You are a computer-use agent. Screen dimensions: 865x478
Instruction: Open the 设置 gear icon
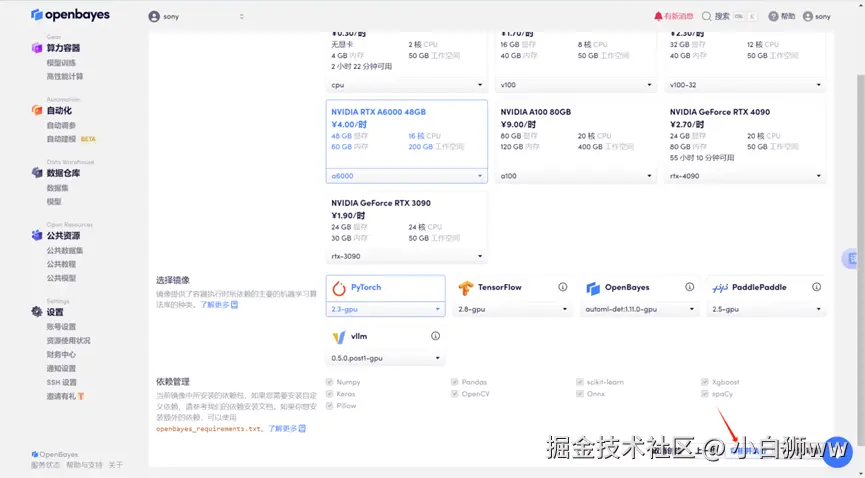coord(36,312)
